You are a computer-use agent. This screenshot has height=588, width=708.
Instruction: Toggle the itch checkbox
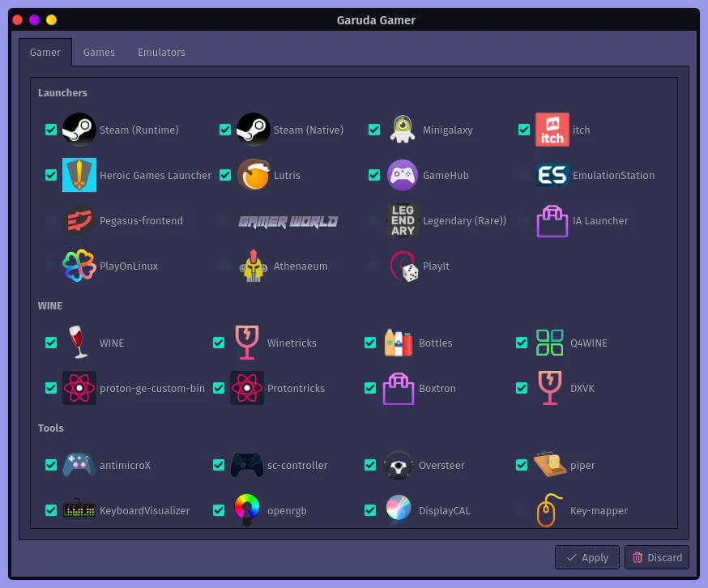[524, 130]
